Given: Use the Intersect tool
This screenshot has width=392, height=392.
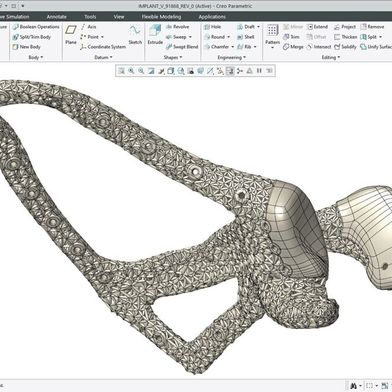Looking at the screenshot, I should pyautogui.click(x=319, y=47).
